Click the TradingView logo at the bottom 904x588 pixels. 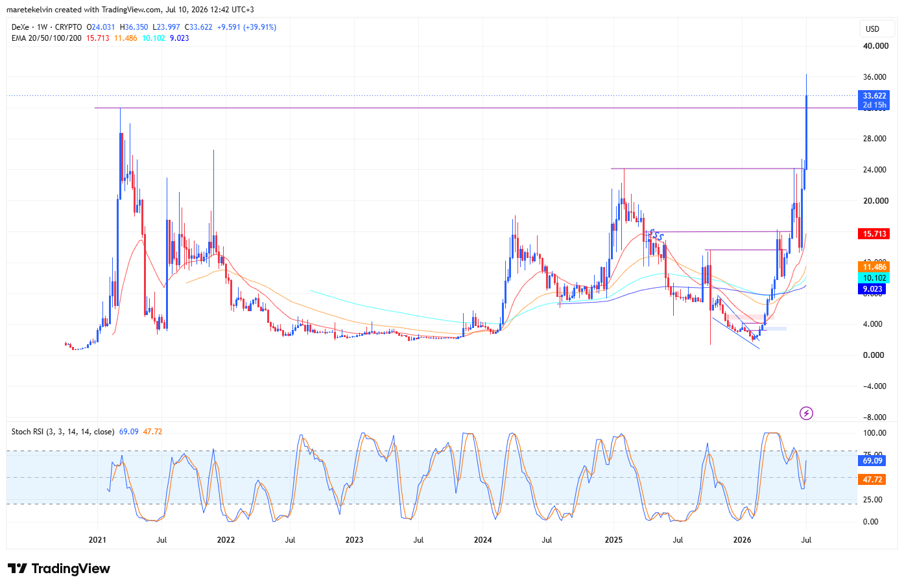click(x=59, y=569)
